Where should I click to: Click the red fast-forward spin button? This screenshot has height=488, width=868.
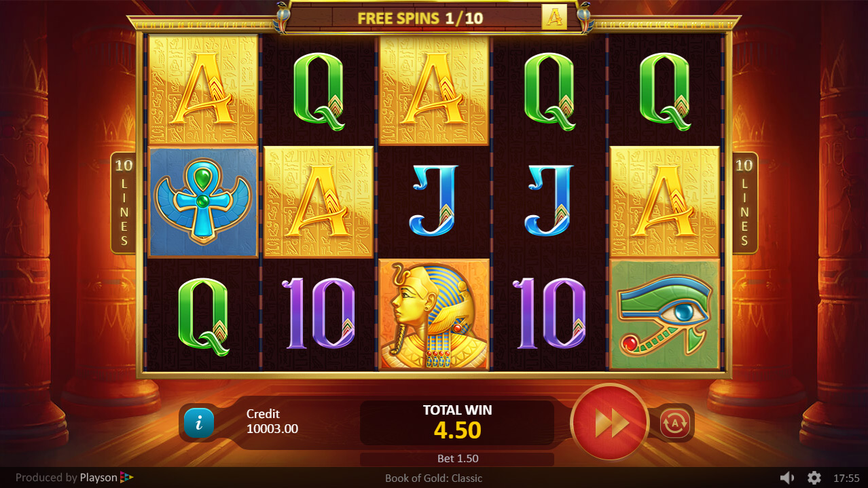coord(610,423)
